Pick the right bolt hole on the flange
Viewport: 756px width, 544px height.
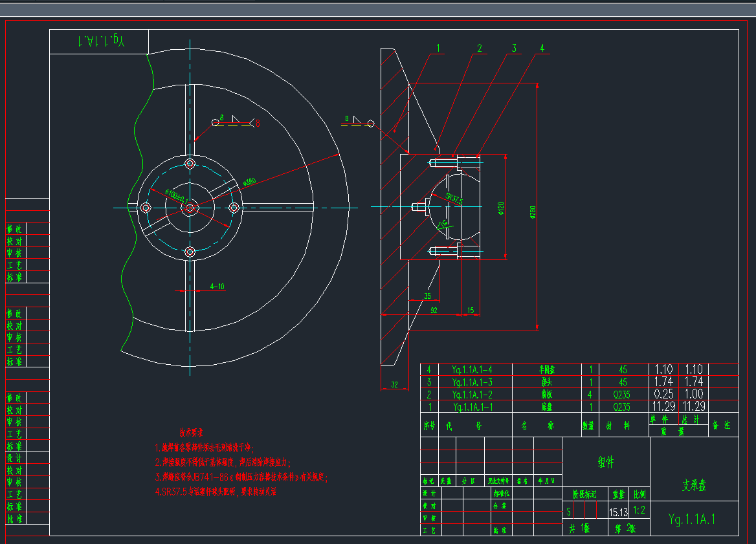point(235,208)
